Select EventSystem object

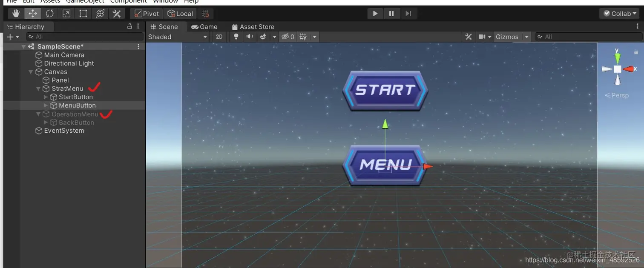click(64, 131)
